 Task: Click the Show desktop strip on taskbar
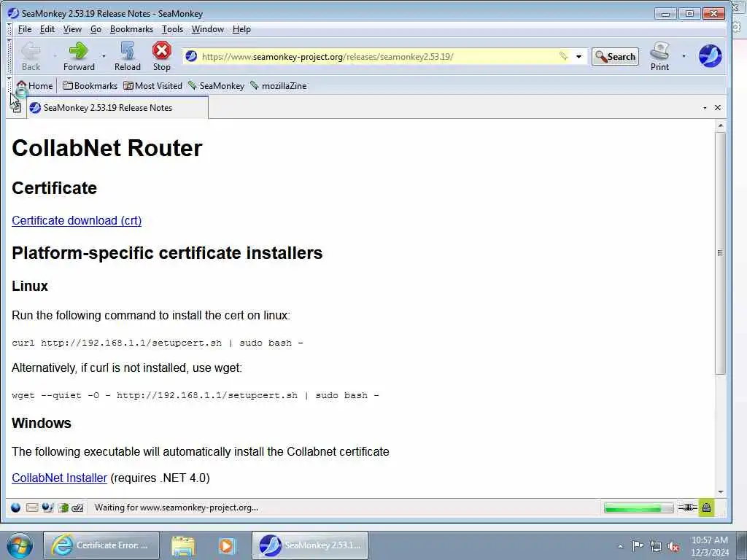(742, 545)
